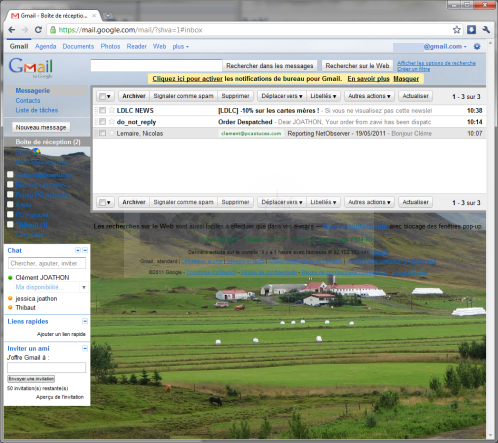The image size is (498, 443).
Task: Focus the invite email address field
Action: point(46,367)
